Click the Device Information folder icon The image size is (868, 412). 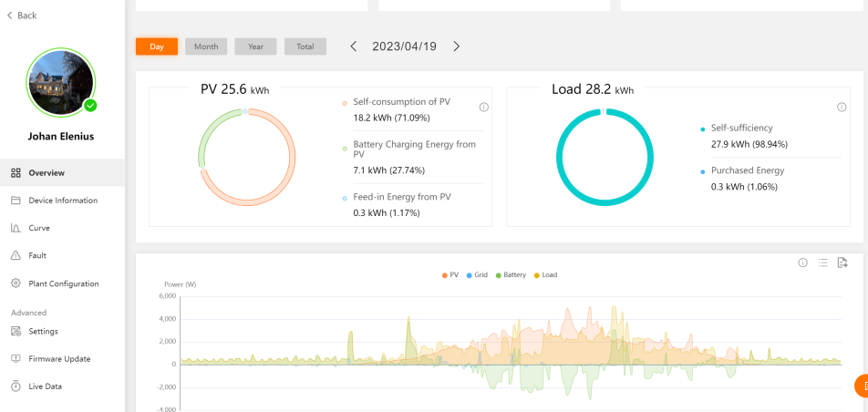16,201
